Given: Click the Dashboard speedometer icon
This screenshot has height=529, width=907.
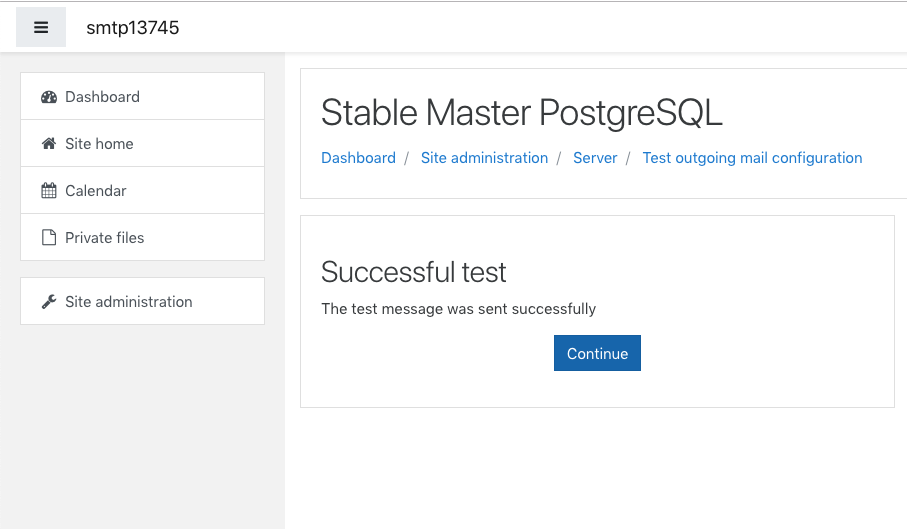Looking at the screenshot, I should tap(49, 97).
